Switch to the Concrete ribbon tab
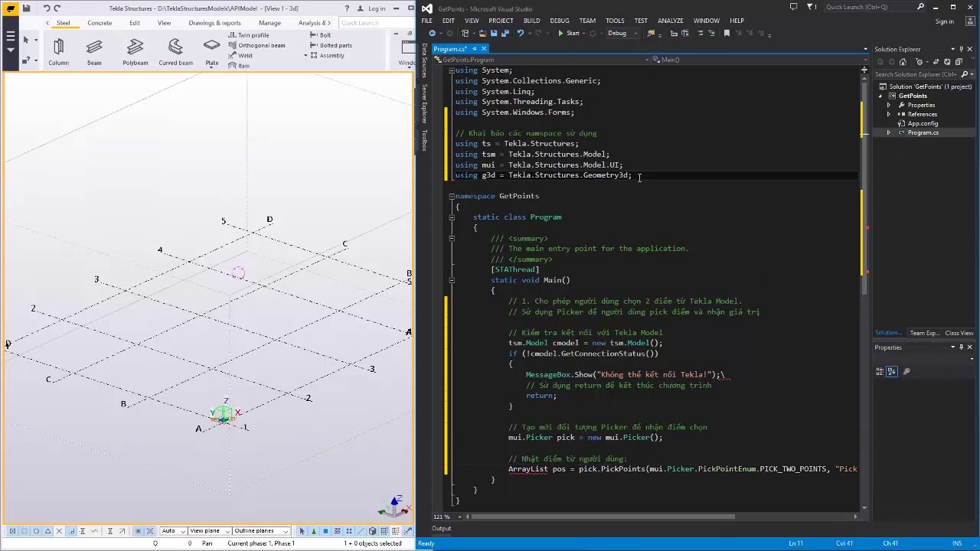The image size is (980, 551). pyautogui.click(x=100, y=23)
